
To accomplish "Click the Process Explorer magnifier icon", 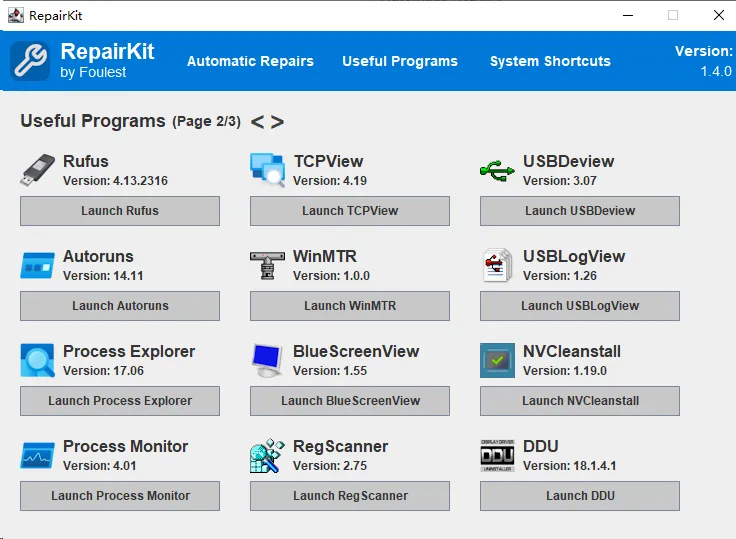I will click(x=38, y=360).
